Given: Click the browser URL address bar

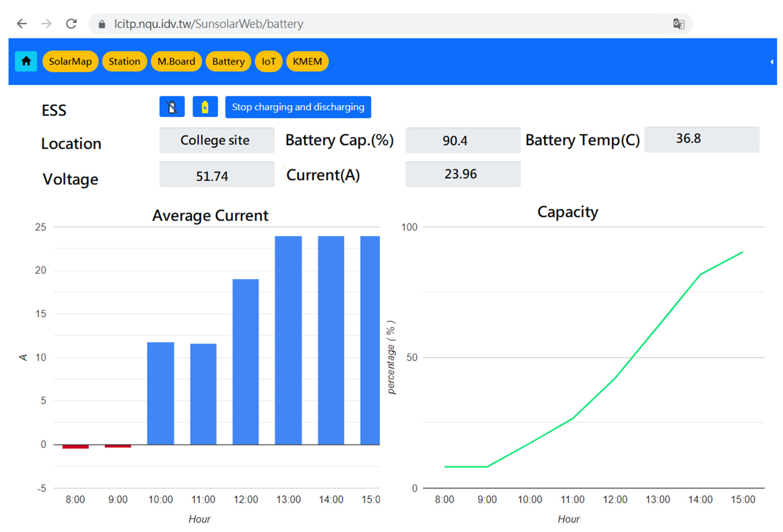Looking at the screenshot, I should [371, 24].
